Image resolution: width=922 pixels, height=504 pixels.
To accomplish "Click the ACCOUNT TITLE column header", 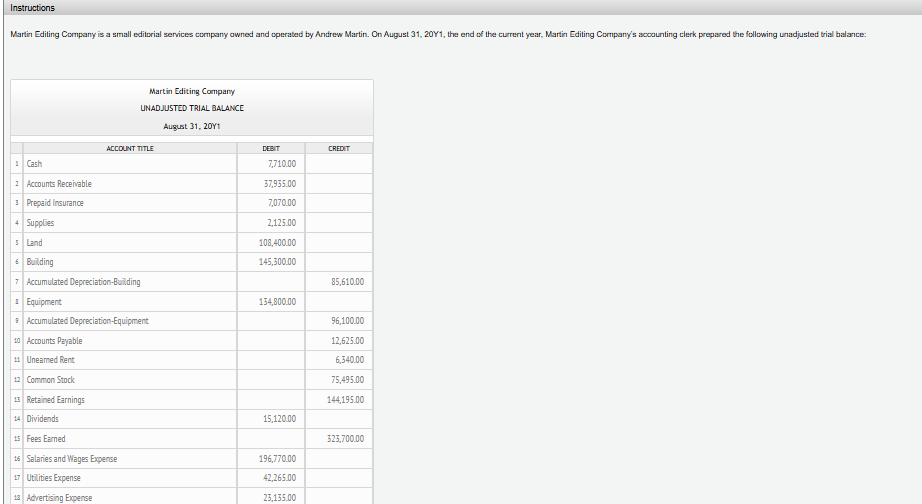I will pyautogui.click(x=130, y=148).
